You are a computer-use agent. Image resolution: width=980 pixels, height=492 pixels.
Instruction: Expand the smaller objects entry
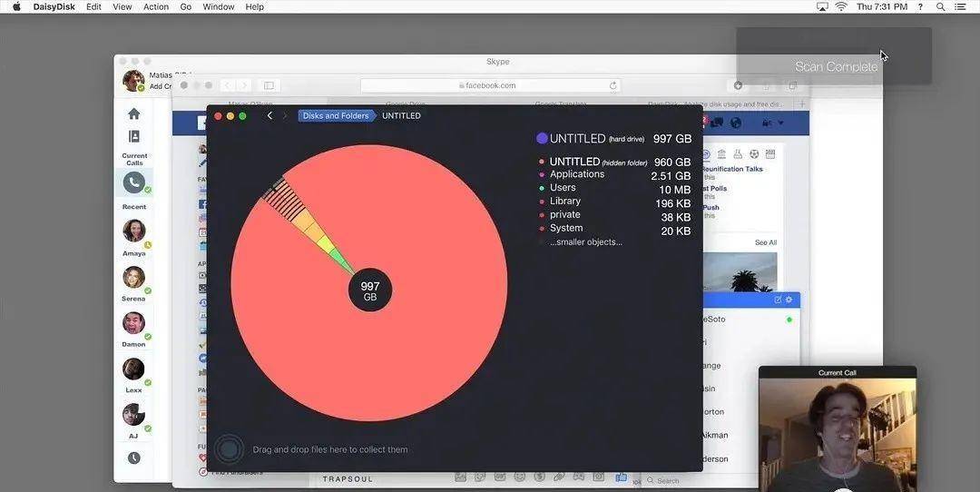[x=585, y=242]
